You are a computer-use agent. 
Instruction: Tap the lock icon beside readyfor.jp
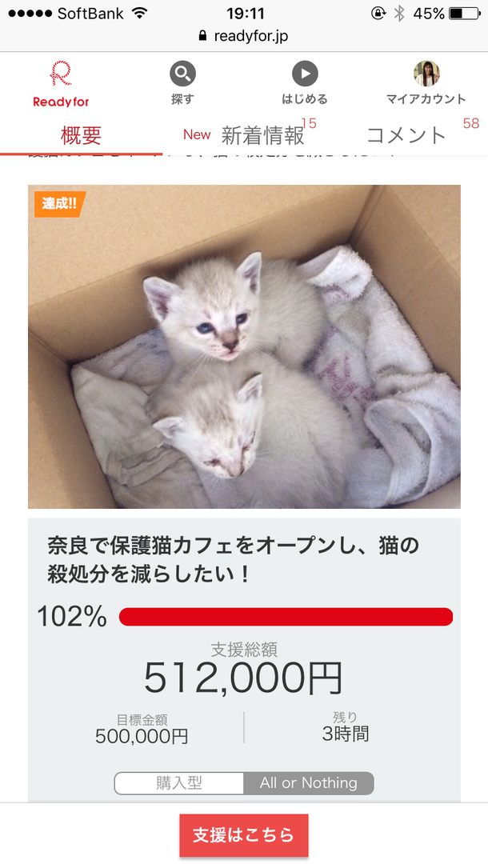coord(202,37)
